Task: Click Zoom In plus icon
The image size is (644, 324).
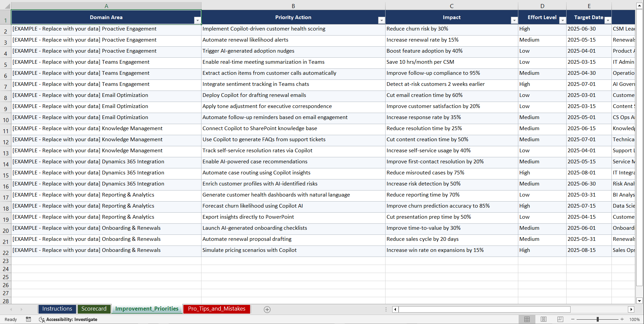Action: click(622, 319)
